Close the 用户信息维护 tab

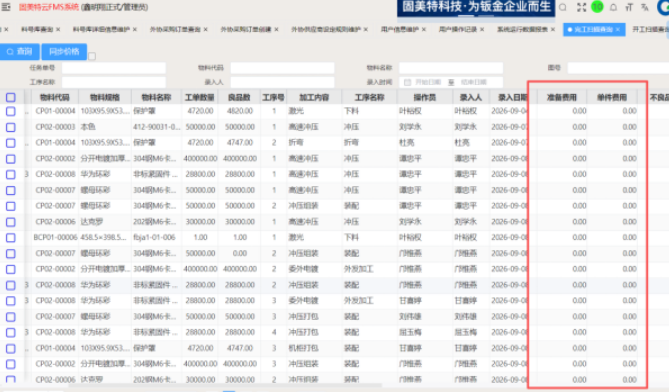point(424,29)
